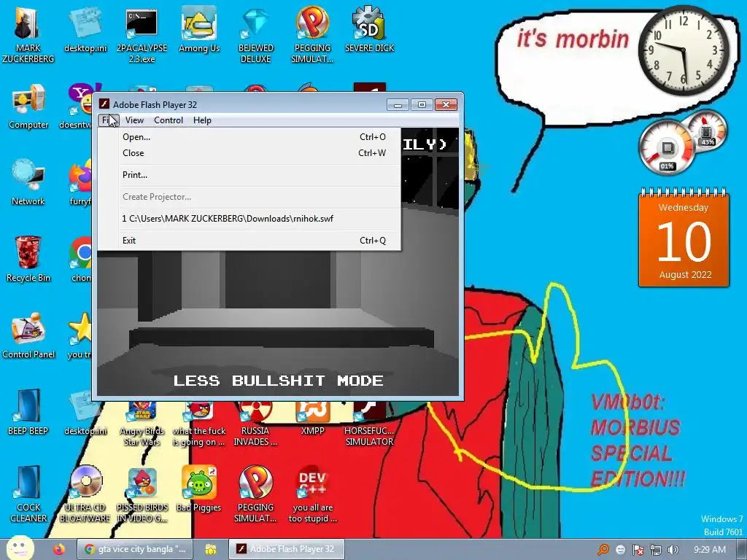Click the pinned Firefox taskbar icon
This screenshot has width=747, height=560.
[x=59, y=549]
